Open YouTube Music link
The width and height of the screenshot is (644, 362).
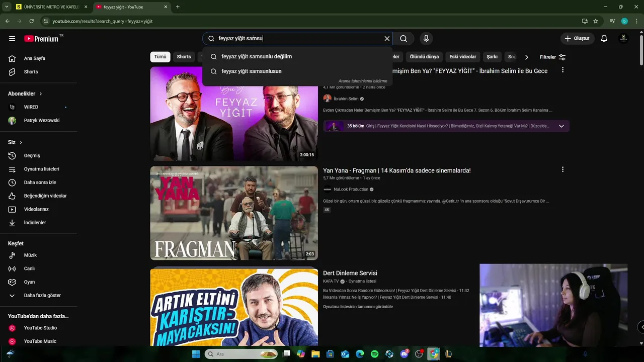tap(39, 341)
